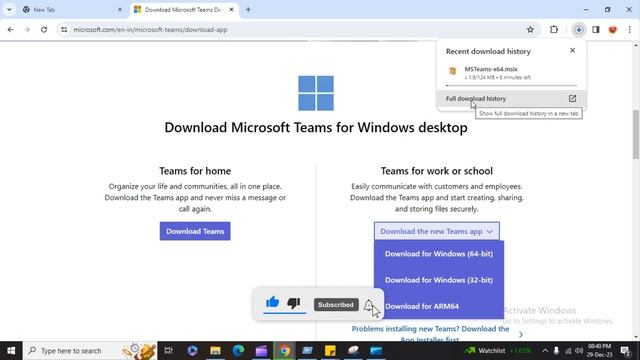
Task: Open the Watchlist stocks widget
Action: coord(498,351)
